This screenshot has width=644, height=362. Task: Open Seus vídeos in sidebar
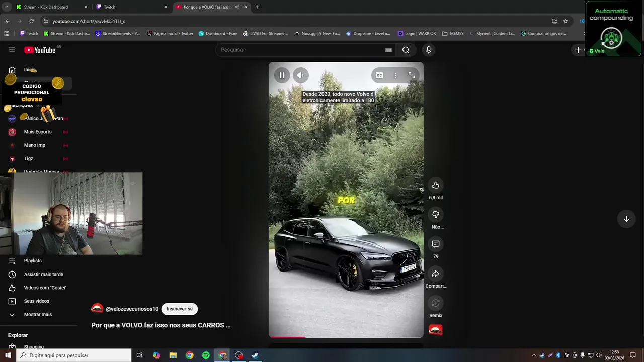pos(36,301)
